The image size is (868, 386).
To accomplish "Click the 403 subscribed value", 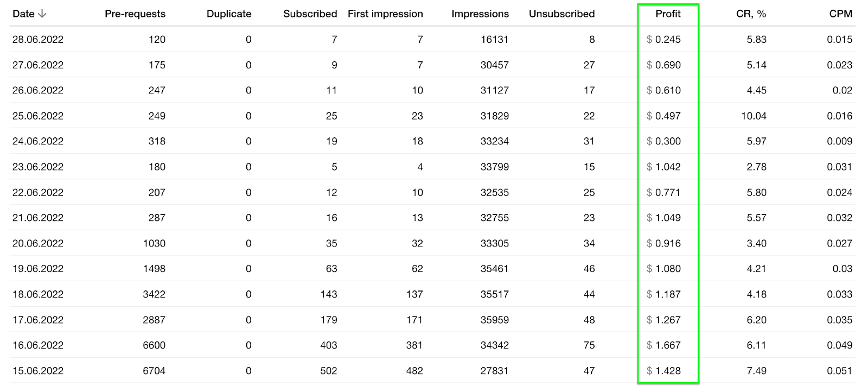I will [x=328, y=345].
